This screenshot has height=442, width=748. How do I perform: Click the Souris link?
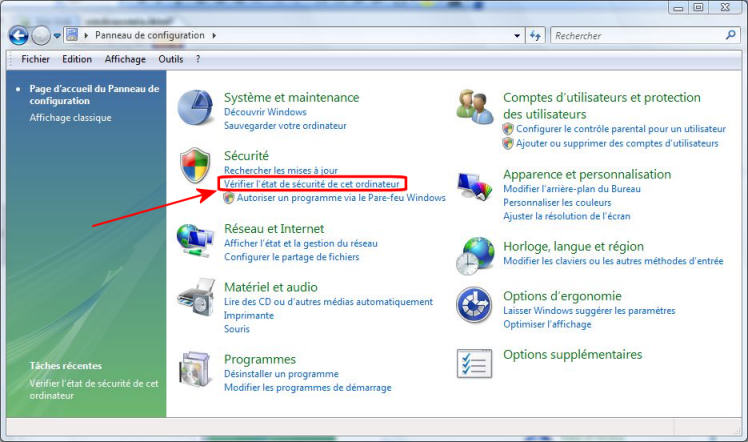[237, 329]
